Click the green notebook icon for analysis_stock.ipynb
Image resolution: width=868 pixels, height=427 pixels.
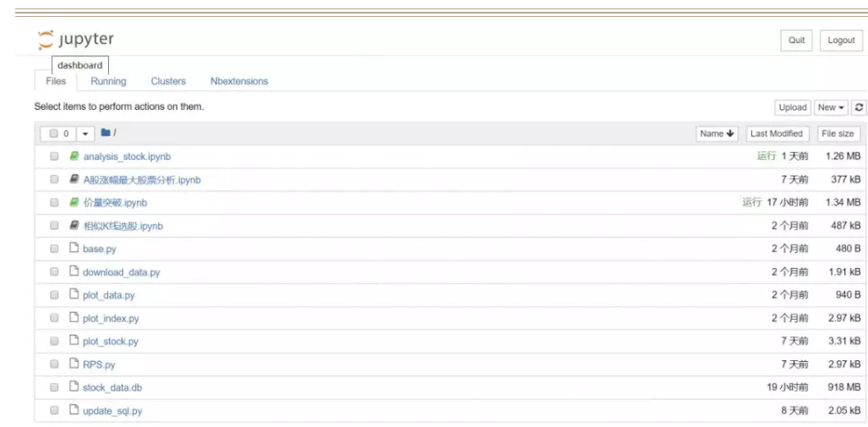pyautogui.click(x=74, y=156)
